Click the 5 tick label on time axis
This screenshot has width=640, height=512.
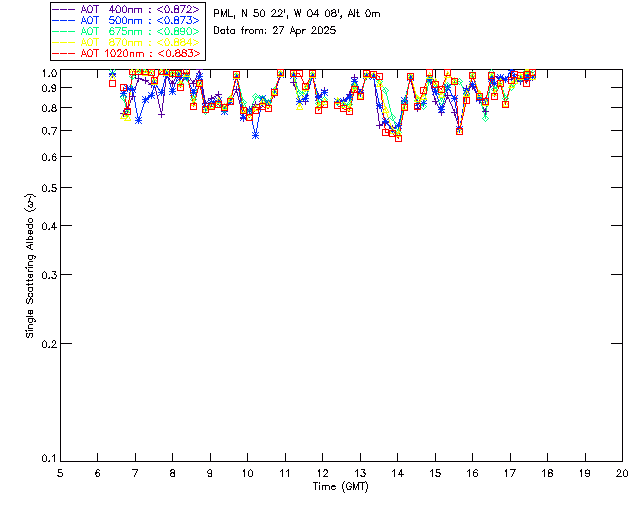(60, 472)
